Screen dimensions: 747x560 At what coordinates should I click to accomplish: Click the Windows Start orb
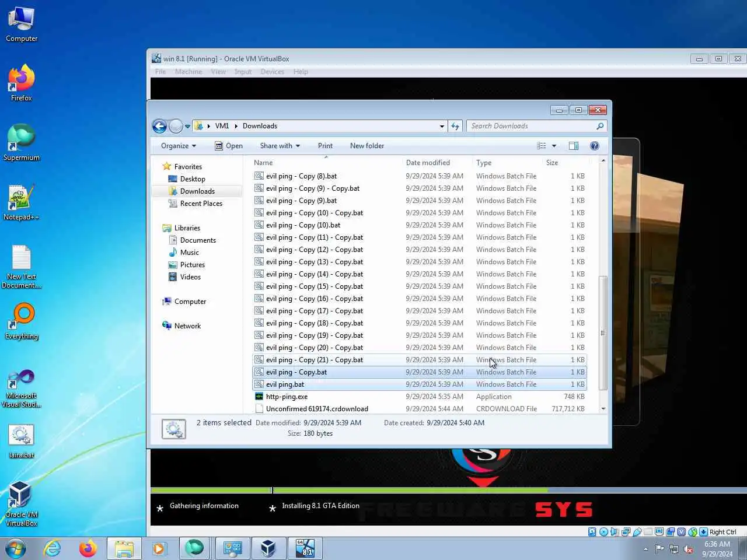pyautogui.click(x=16, y=548)
